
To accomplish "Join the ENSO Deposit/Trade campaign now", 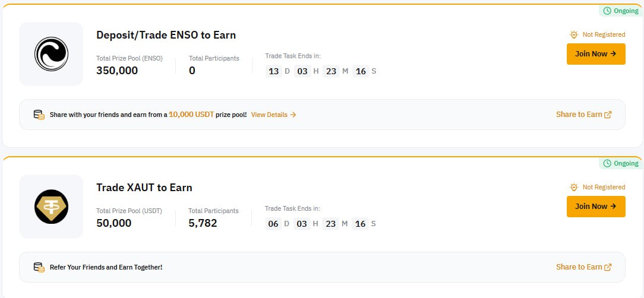I will [596, 54].
